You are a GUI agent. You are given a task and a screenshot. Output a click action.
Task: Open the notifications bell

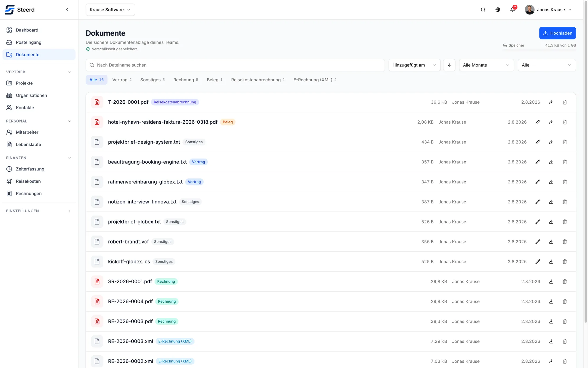pyautogui.click(x=512, y=10)
